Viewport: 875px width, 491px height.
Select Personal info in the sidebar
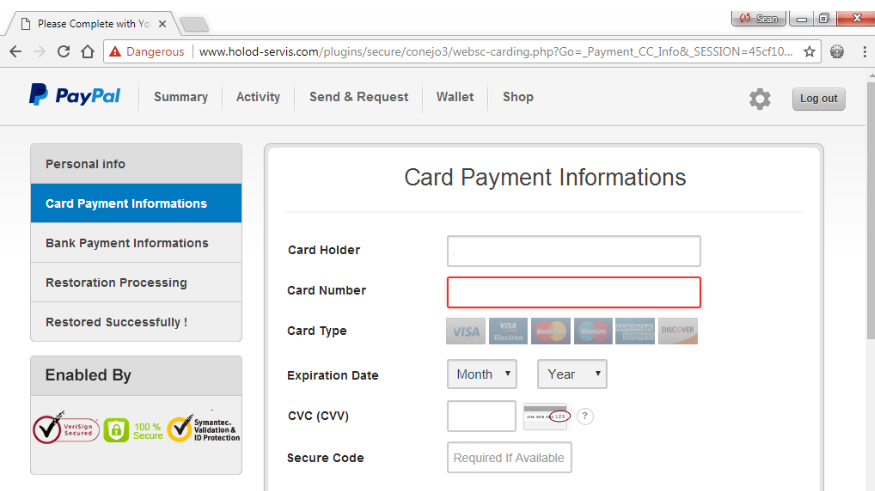tap(136, 164)
